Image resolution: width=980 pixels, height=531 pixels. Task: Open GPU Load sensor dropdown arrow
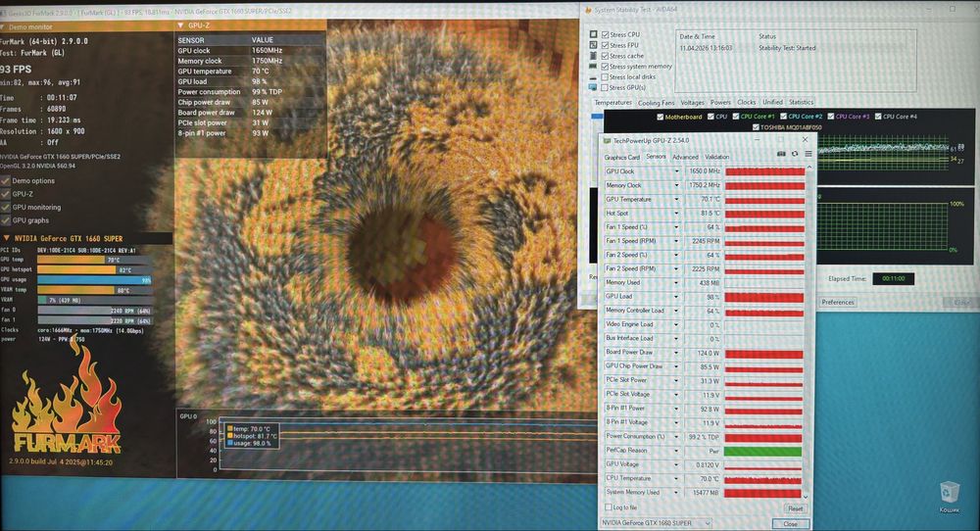tap(676, 297)
